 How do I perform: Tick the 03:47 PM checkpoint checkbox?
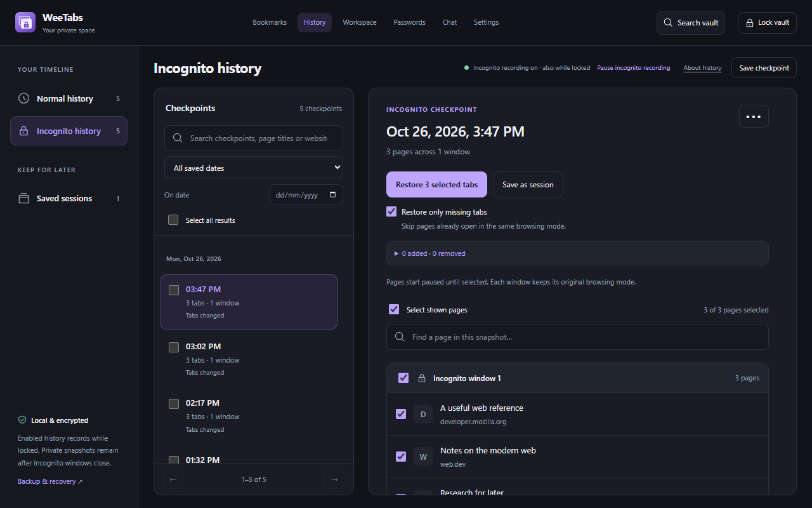click(174, 290)
